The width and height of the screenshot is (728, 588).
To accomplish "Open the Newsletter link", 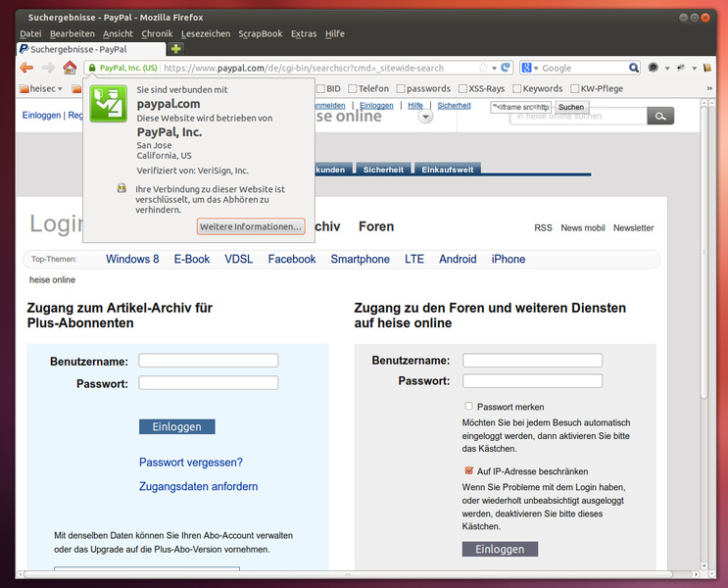I will point(633,227).
